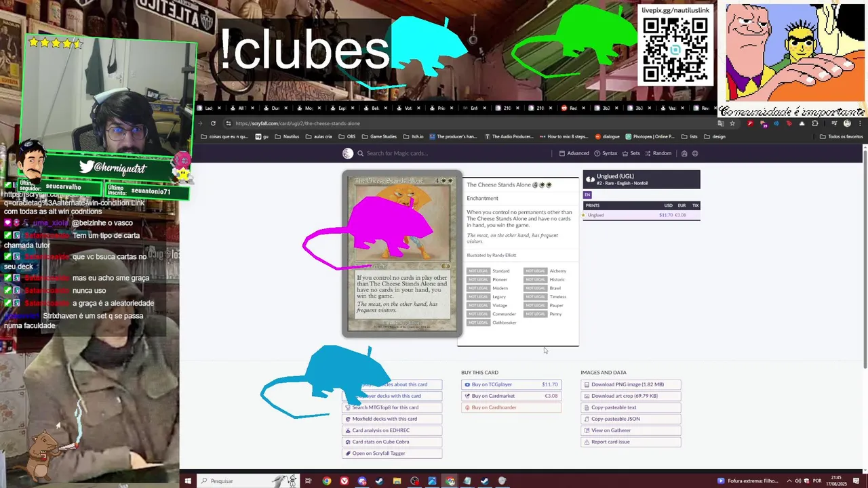This screenshot has width=868, height=488.
Task: Open The Audio Producer bookmark
Action: [x=509, y=136]
